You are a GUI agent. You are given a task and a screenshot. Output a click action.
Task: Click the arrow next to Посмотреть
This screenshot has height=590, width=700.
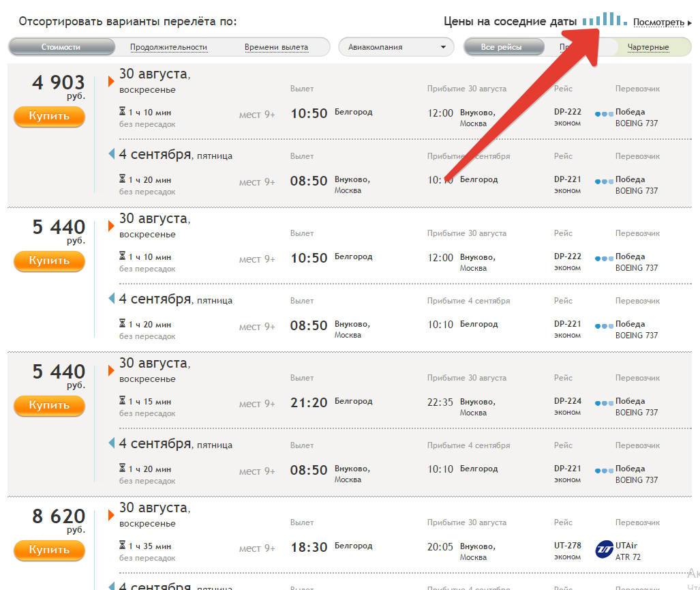tap(689, 23)
